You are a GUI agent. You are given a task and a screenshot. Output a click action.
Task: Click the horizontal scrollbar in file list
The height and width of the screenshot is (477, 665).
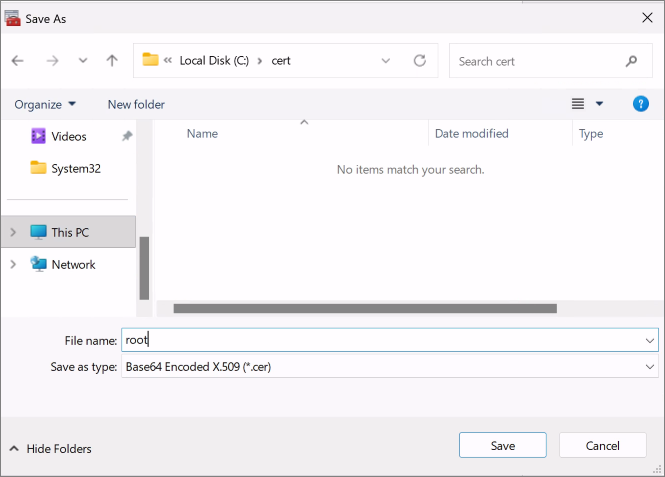(x=365, y=308)
